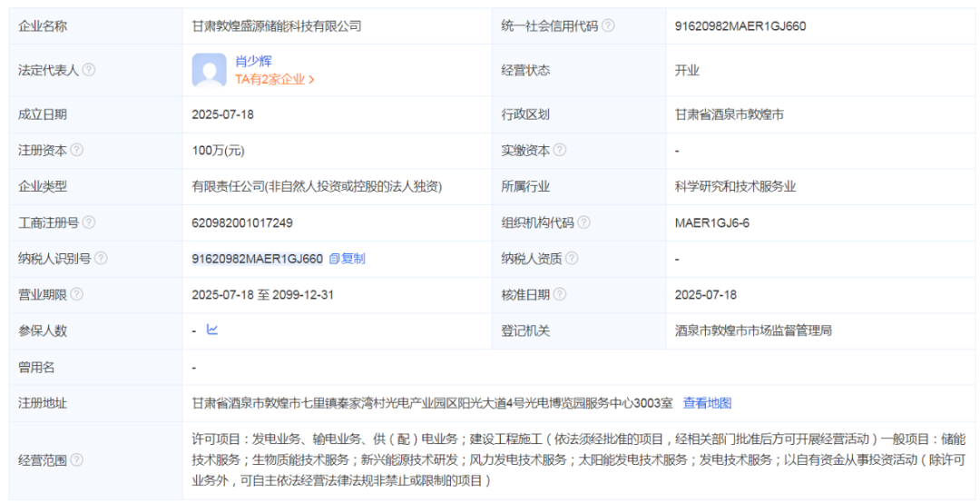Click the registered address text
The height and width of the screenshot is (503, 980).
tap(432, 403)
